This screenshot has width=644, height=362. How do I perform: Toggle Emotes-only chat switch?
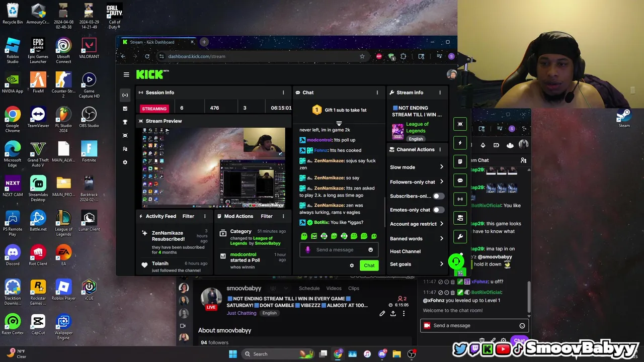(438, 210)
